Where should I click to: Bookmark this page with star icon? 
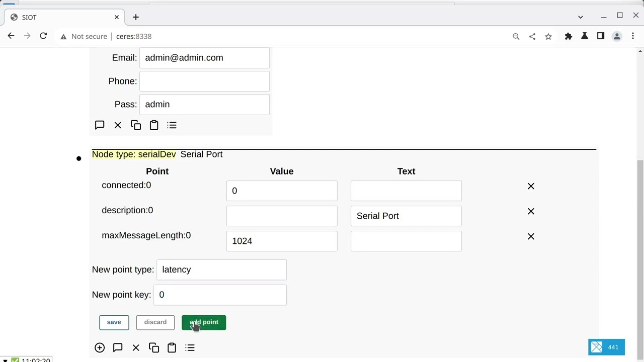click(548, 36)
